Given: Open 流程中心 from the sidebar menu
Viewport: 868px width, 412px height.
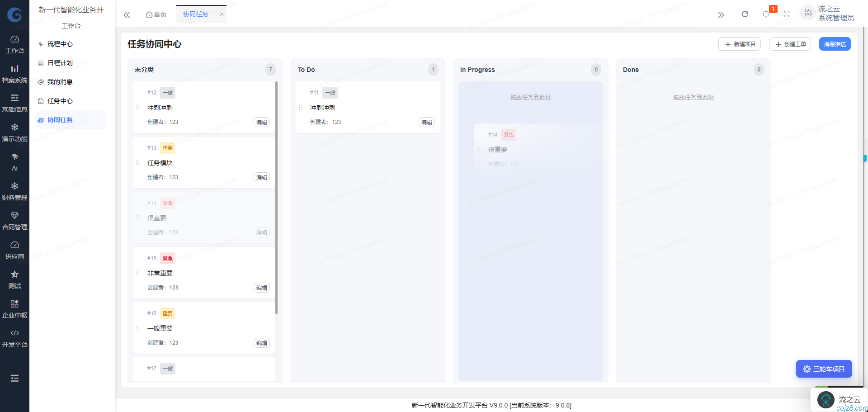Looking at the screenshot, I should pyautogui.click(x=60, y=44).
